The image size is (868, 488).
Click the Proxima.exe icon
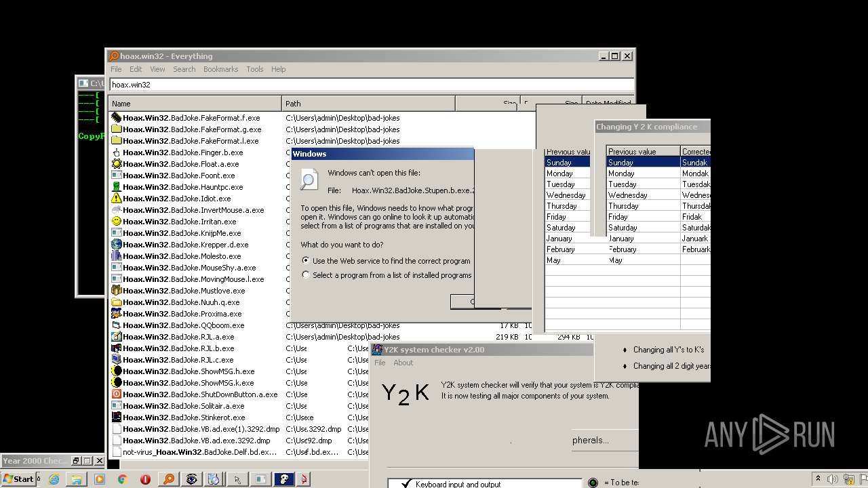click(117, 314)
